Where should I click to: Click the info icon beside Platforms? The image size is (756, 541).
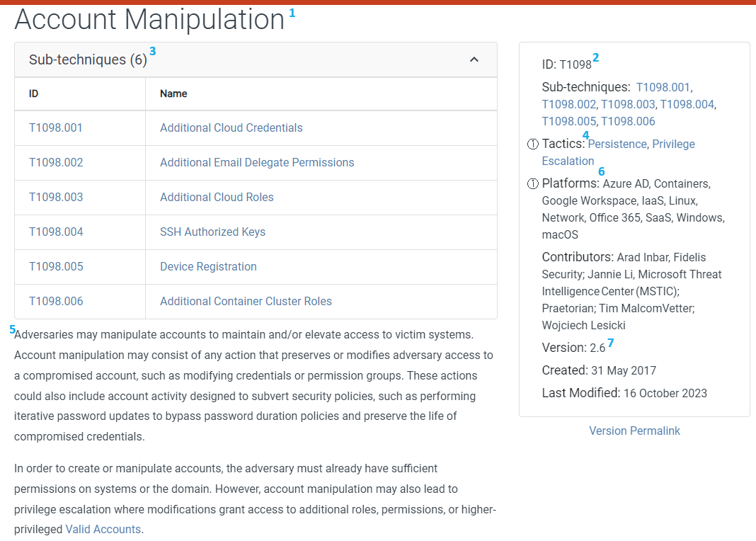(x=533, y=183)
